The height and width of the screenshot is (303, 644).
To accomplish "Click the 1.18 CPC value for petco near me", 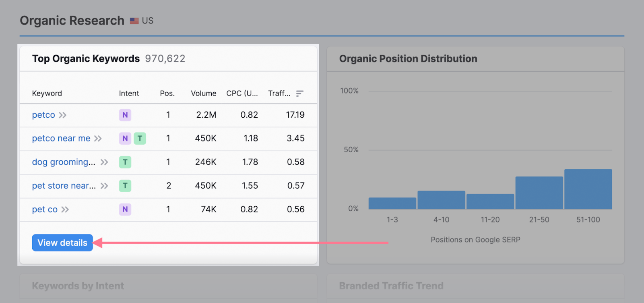I will point(251,138).
